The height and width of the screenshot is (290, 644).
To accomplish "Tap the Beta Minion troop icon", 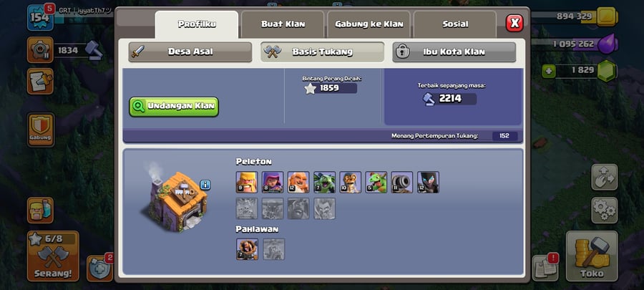I will (x=324, y=182).
